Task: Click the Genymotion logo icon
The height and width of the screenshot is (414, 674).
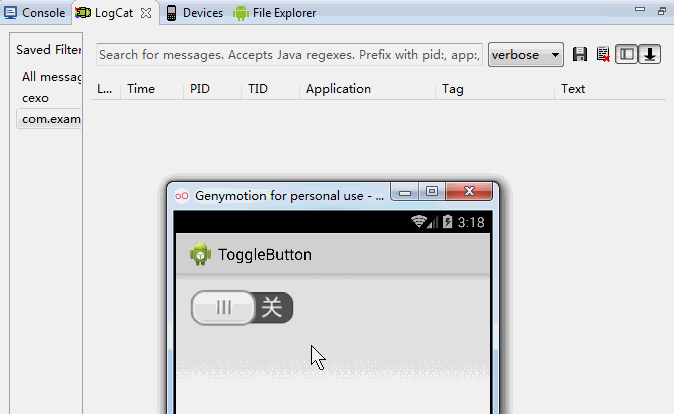Action: 182,196
